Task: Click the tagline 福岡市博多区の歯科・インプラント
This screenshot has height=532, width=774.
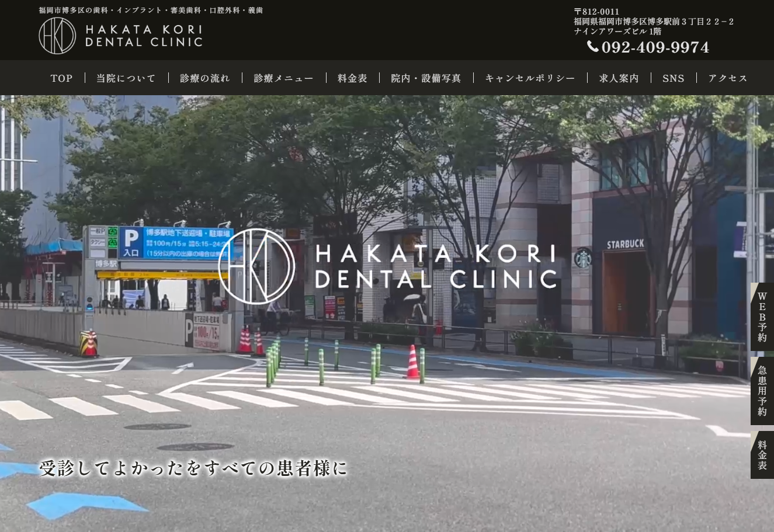Action: (x=151, y=11)
